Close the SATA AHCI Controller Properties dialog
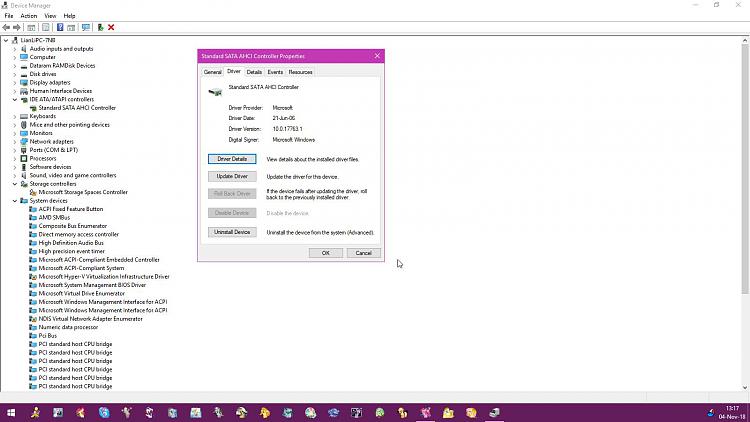This screenshot has width=750, height=422. coord(377,56)
